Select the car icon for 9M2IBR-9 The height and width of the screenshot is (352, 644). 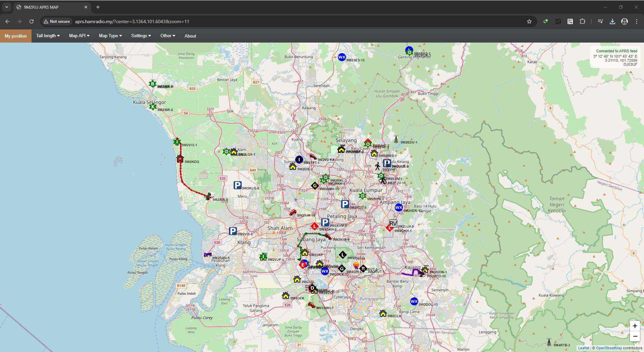(208, 196)
